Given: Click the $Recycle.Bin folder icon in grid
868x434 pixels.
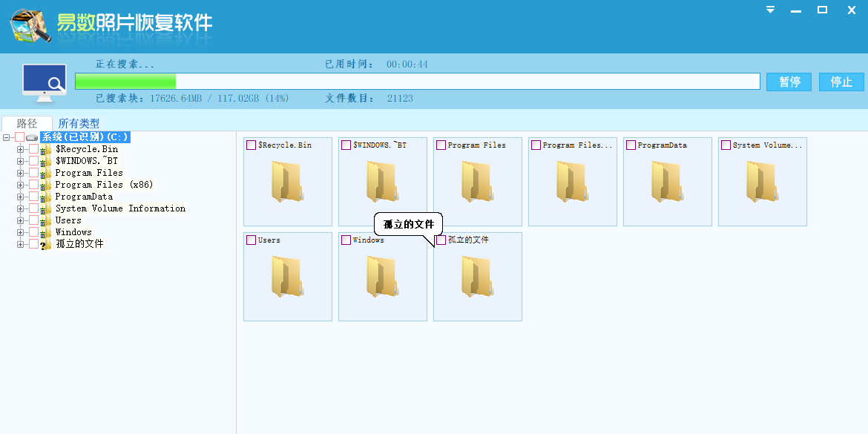Looking at the screenshot, I should pyautogui.click(x=288, y=182).
